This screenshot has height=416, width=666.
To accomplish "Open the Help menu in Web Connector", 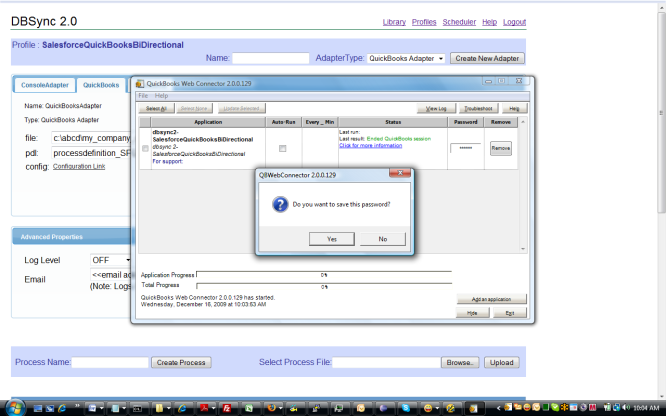I will click(x=161, y=95).
